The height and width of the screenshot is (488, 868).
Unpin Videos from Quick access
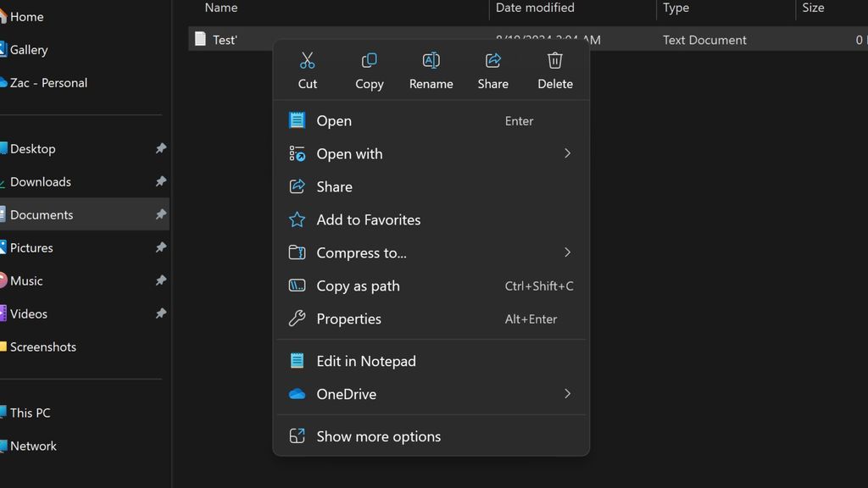160,313
